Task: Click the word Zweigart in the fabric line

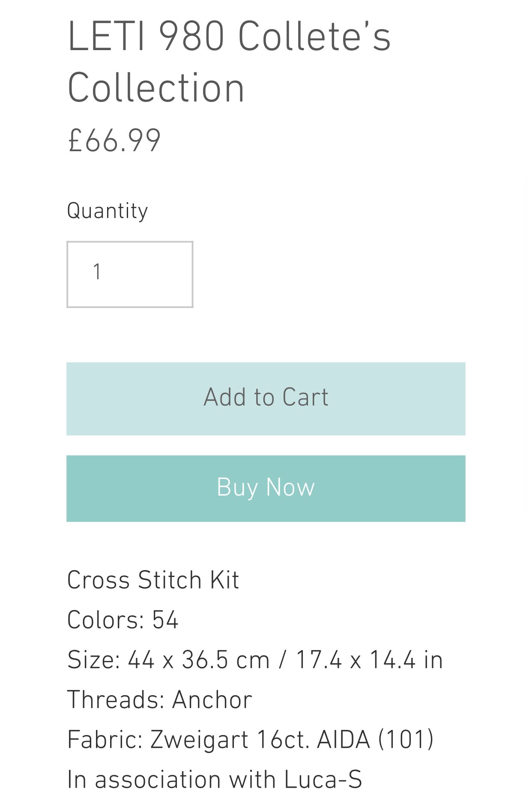Action: coord(199,740)
